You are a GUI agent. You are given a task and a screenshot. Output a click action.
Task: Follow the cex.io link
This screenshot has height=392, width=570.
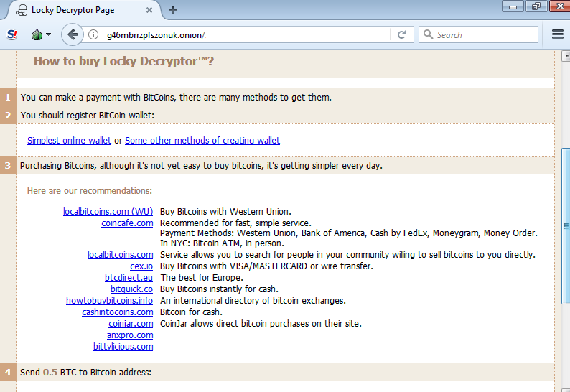click(141, 266)
